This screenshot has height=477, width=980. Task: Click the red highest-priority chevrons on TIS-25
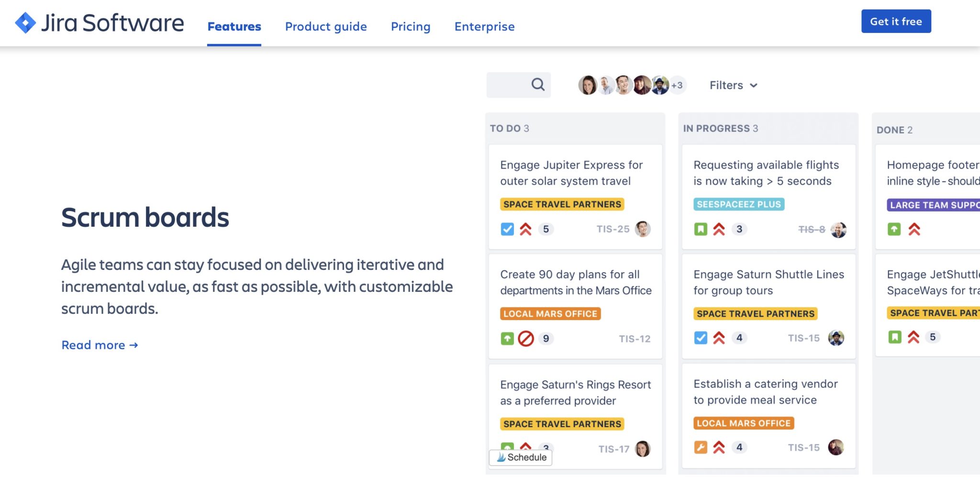[x=526, y=229]
